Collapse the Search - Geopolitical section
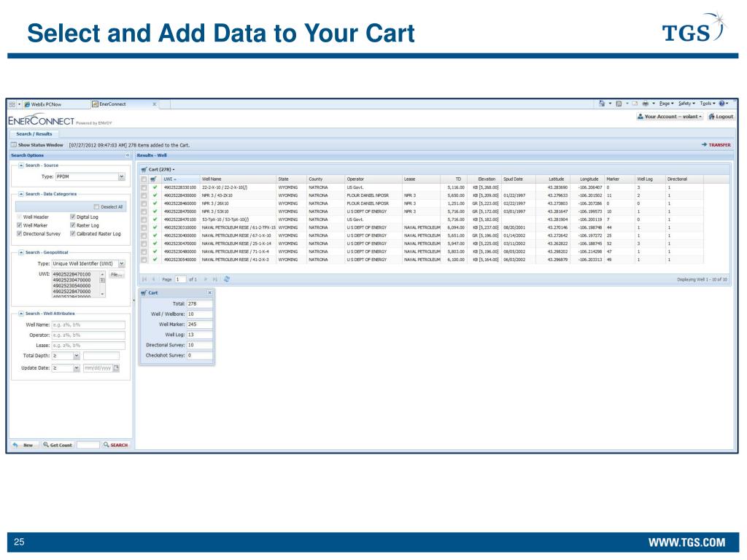 point(21,252)
